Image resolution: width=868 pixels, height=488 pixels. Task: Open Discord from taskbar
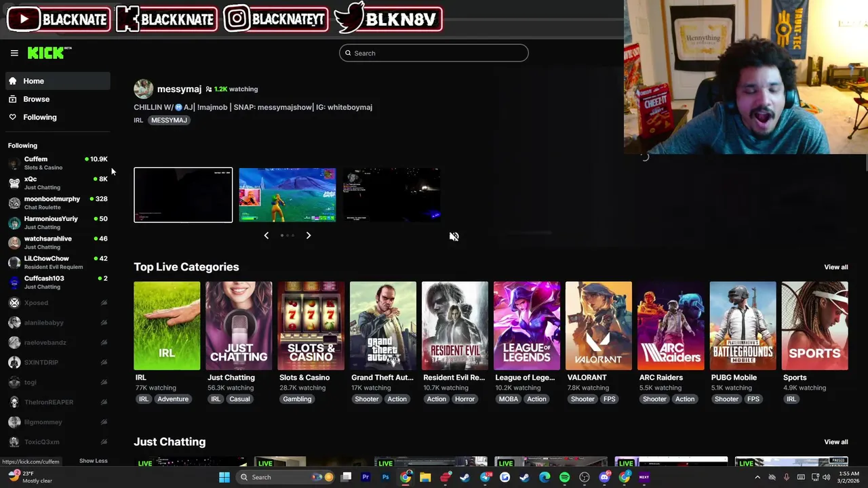[x=604, y=477]
